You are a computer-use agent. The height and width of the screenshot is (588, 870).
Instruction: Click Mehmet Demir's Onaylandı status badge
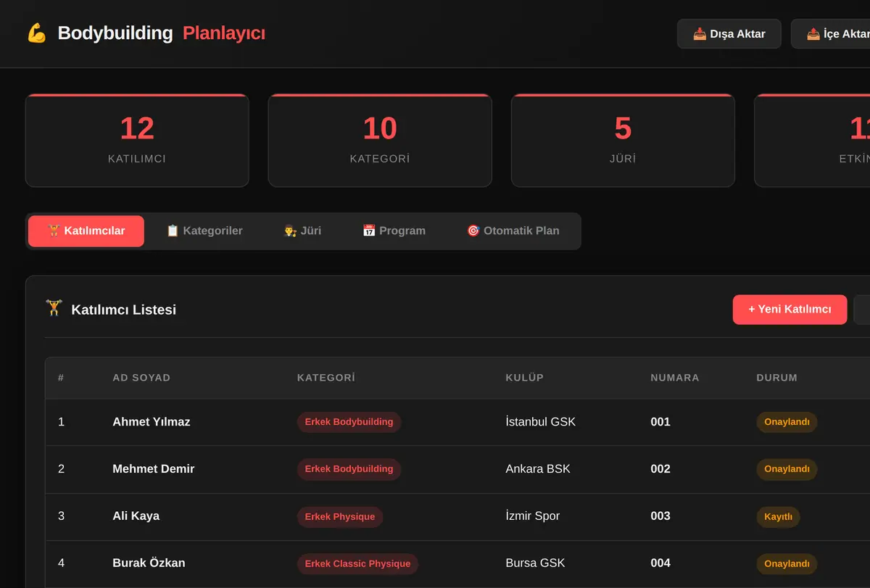click(x=787, y=469)
